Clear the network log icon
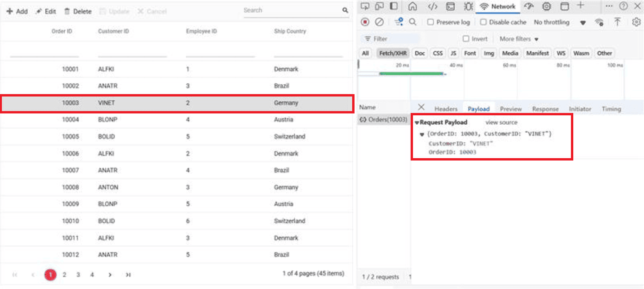Screen dimensions: 644x289 [x=379, y=22]
